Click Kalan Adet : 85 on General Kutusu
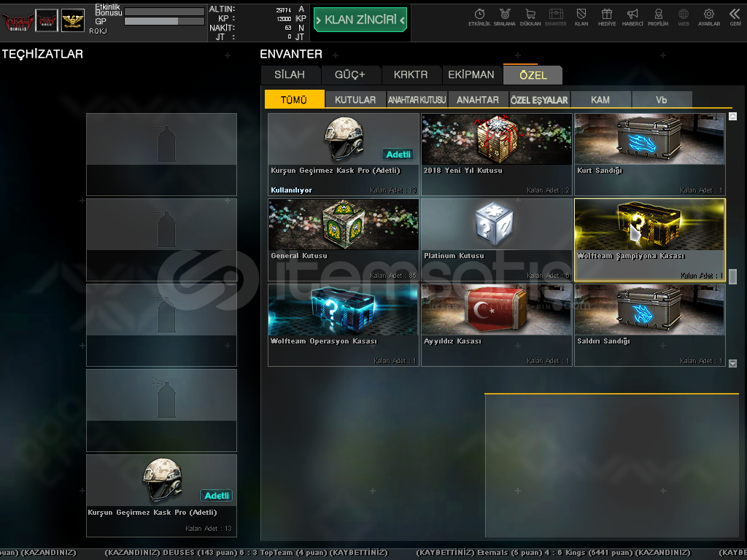The width and height of the screenshot is (747, 560). (x=393, y=275)
